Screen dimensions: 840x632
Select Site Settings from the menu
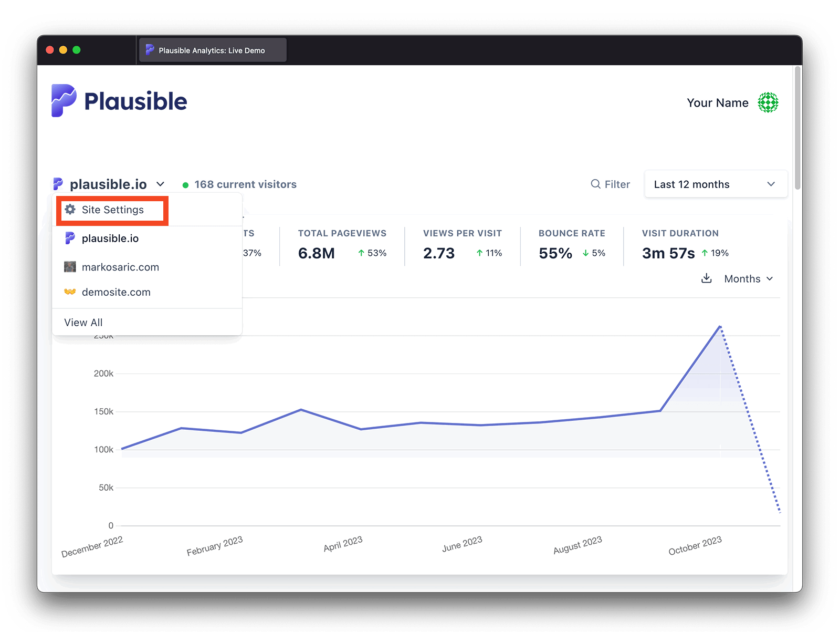click(x=112, y=209)
